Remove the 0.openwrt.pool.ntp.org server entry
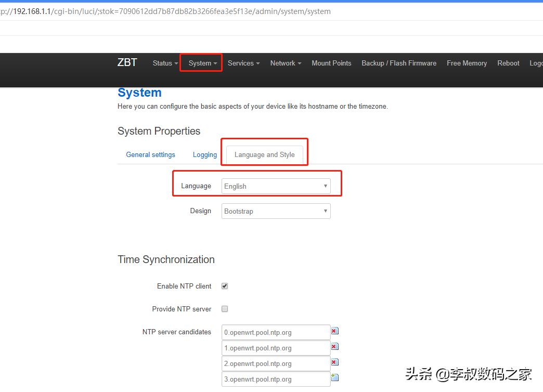The width and height of the screenshot is (543, 392). 334,331
